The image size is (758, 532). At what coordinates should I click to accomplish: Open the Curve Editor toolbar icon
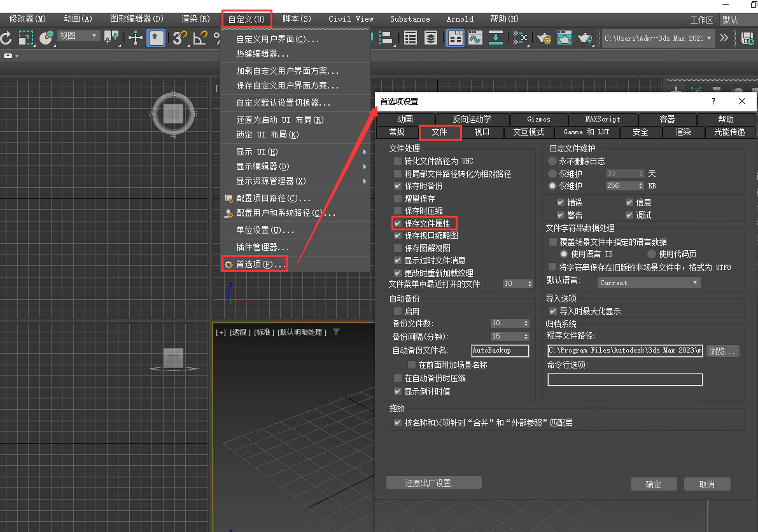coord(475,38)
